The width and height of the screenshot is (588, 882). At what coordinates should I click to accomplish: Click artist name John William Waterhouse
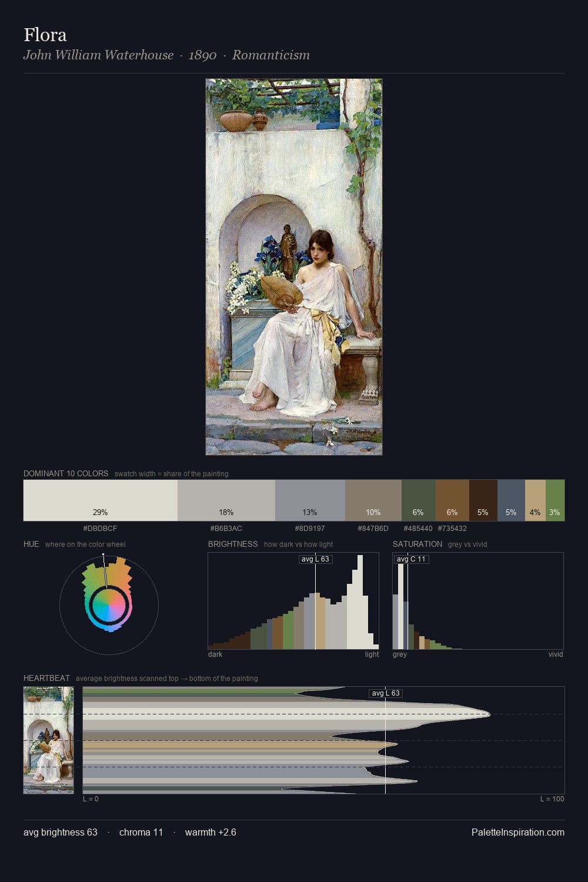pyautogui.click(x=98, y=55)
